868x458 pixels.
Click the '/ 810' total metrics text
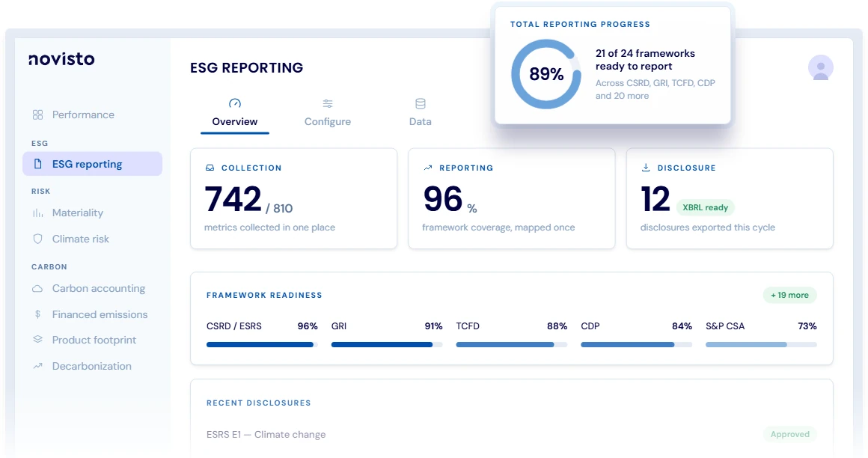(x=279, y=208)
